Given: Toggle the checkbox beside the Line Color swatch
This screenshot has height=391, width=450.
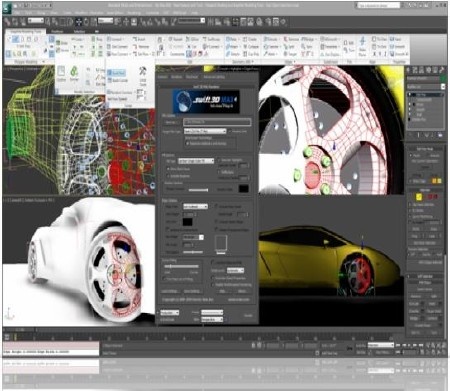Looking at the screenshot, I should click(216, 222).
